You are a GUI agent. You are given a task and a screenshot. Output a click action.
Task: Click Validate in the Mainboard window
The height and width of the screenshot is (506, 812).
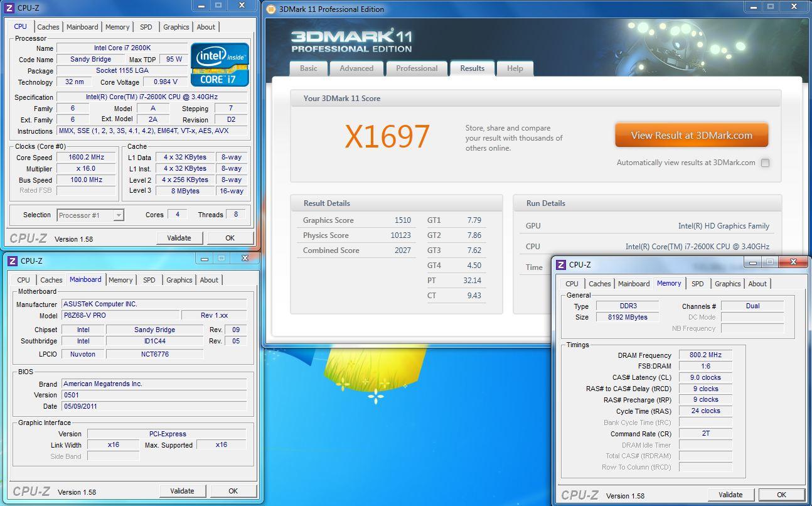click(x=183, y=491)
